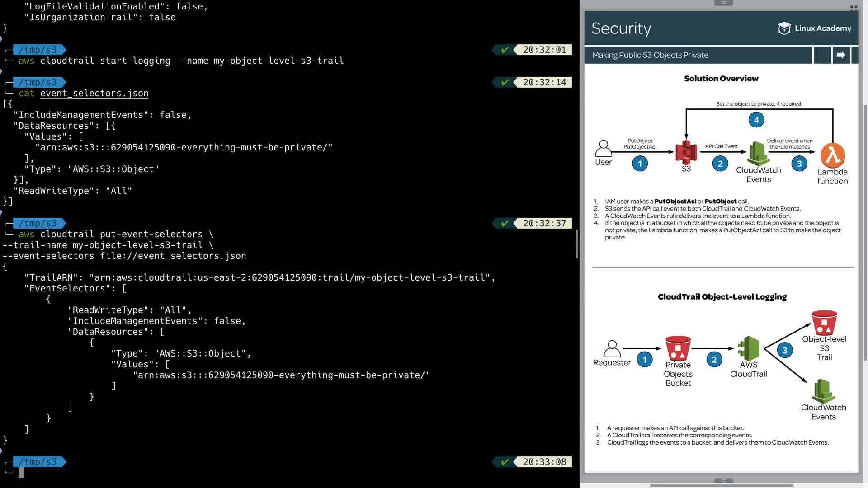Click the top panel drag handle
The image size is (868, 488).
pyautogui.click(x=723, y=2)
